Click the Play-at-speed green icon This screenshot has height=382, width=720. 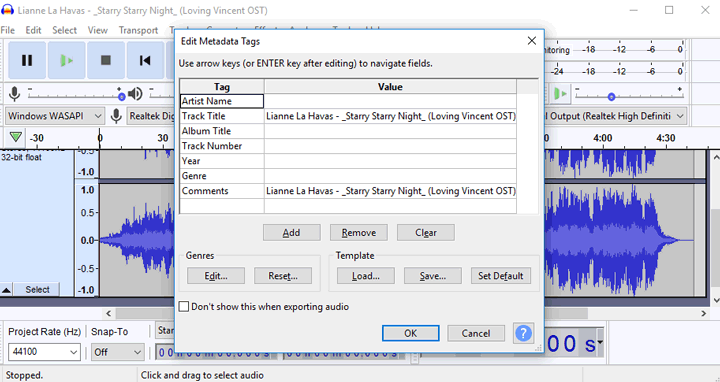coord(560,94)
